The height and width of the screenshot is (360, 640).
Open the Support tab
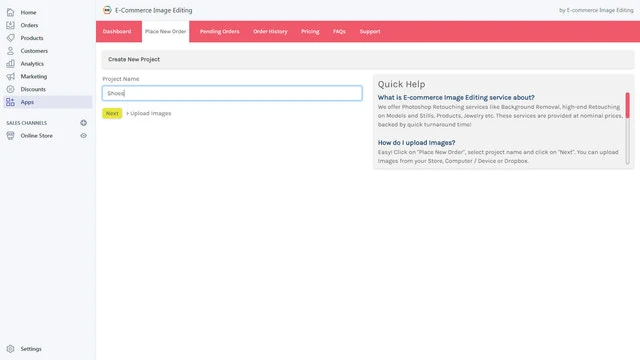tap(370, 31)
